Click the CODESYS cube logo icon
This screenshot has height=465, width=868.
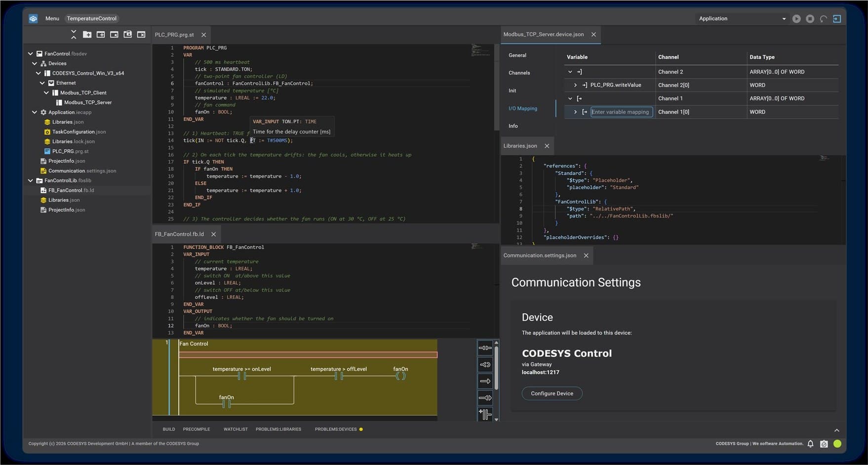coord(33,18)
